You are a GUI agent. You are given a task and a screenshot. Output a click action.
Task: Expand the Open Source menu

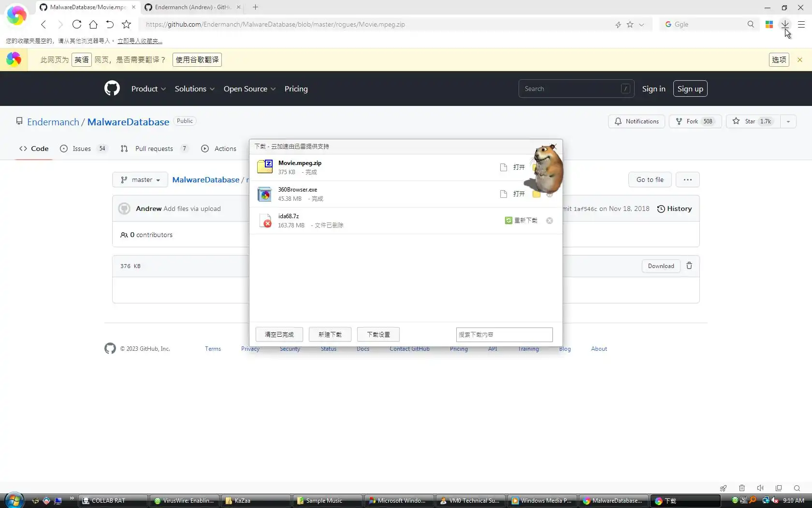pyautogui.click(x=249, y=89)
